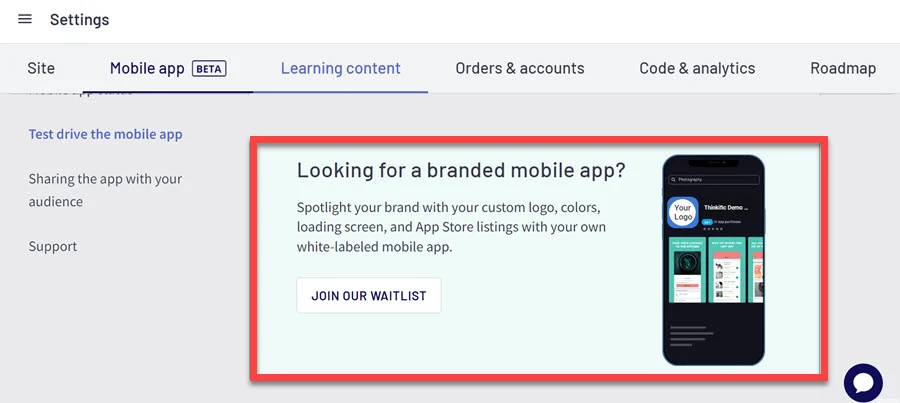Go to Orders & accounts tab
Screen dimensions: 900x403
520,69
